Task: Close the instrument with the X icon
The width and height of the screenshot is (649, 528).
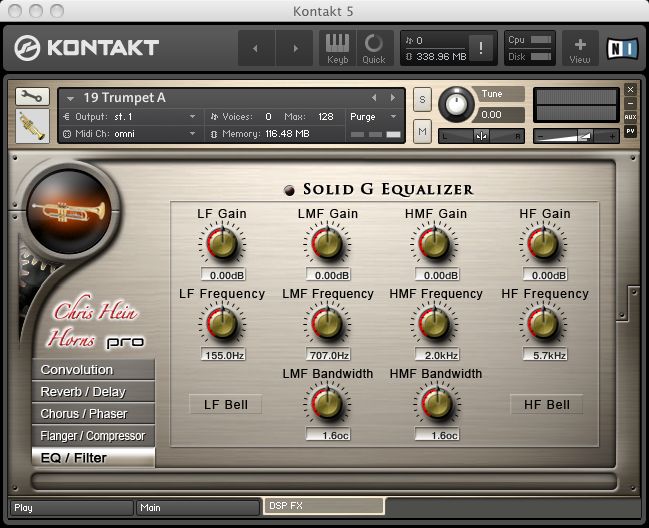Action: (x=630, y=89)
